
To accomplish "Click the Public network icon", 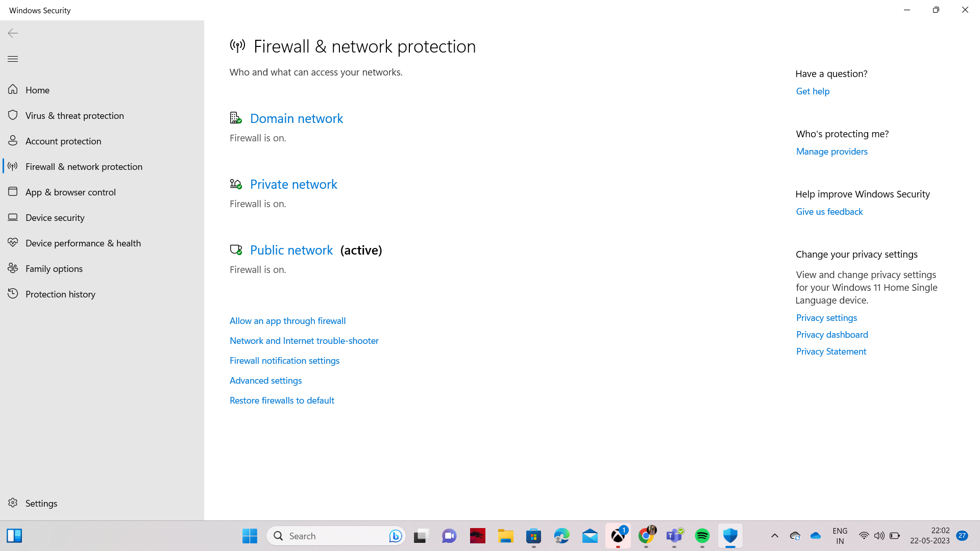I will [x=235, y=249].
